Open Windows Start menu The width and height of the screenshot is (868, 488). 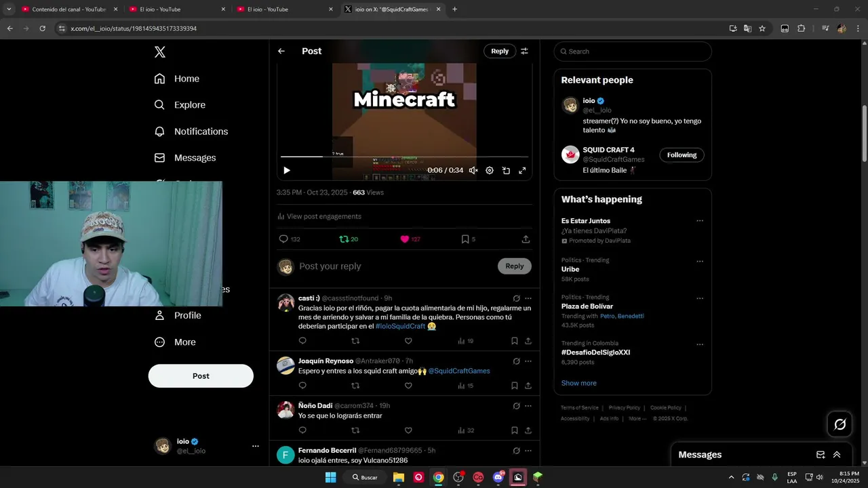click(330, 477)
